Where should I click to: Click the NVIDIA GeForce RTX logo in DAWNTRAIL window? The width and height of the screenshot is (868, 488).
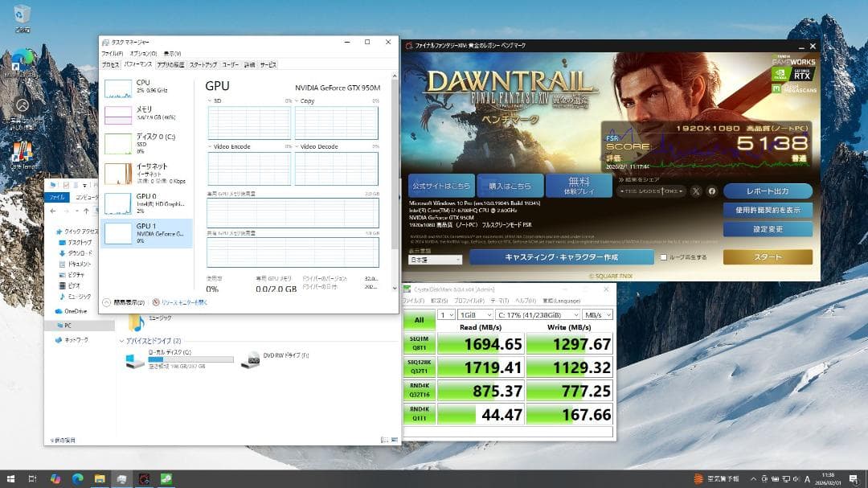(805, 75)
